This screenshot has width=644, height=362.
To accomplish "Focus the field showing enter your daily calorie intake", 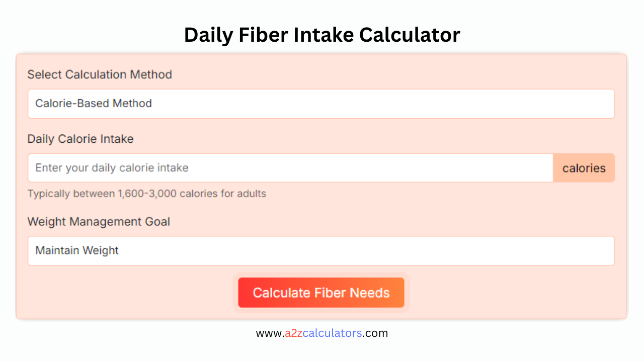I will (289, 167).
